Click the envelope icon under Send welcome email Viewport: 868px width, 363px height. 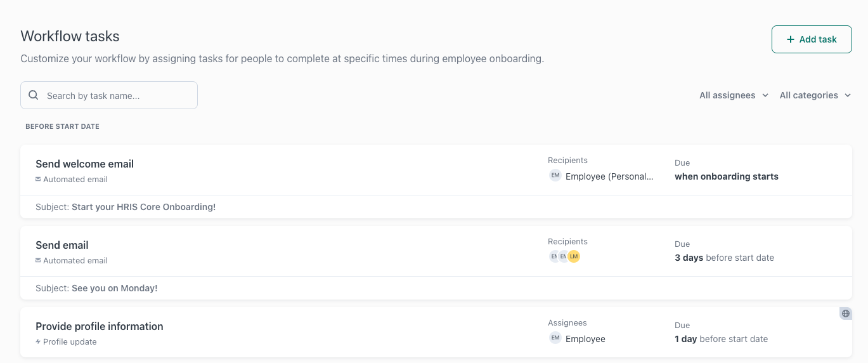point(38,180)
